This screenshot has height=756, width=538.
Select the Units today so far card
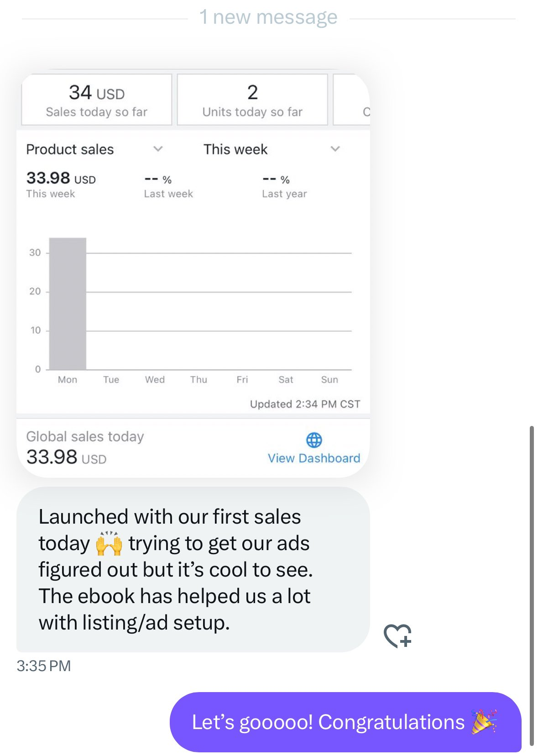[x=252, y=100]
